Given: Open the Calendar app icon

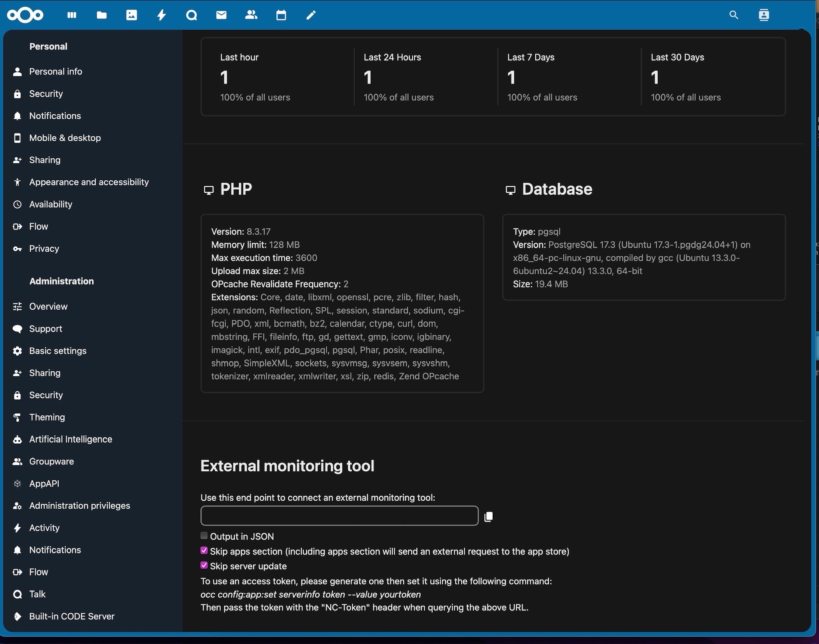Looking at the screenshot, I should pos(281,15).
